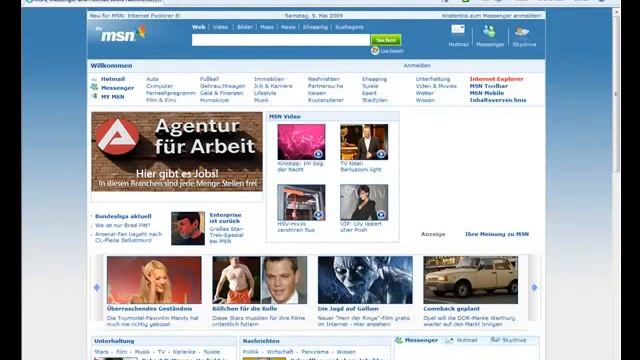The image size is (640, 360).
Task: Play the VIP Lily video thumbnail
Action: click(x=364, y=202)
